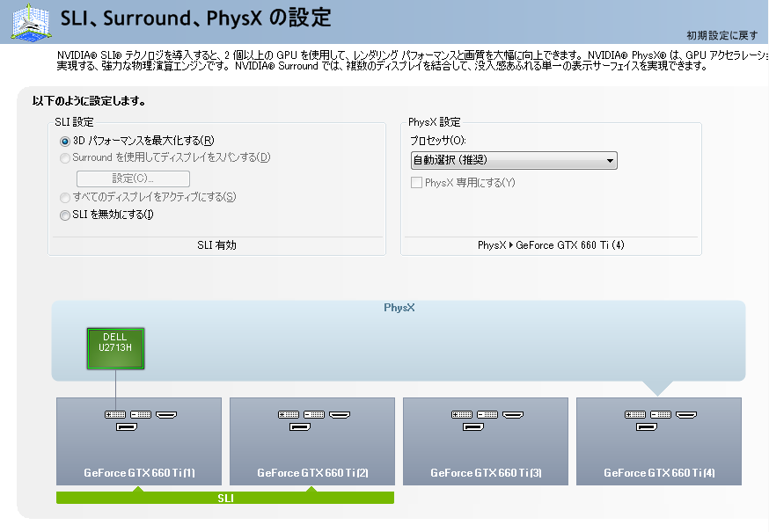This screenshot has width=769, height=532.
Task: Click the GeForce GTX 660 Ti (3) label
Action: tap(486, 473)
